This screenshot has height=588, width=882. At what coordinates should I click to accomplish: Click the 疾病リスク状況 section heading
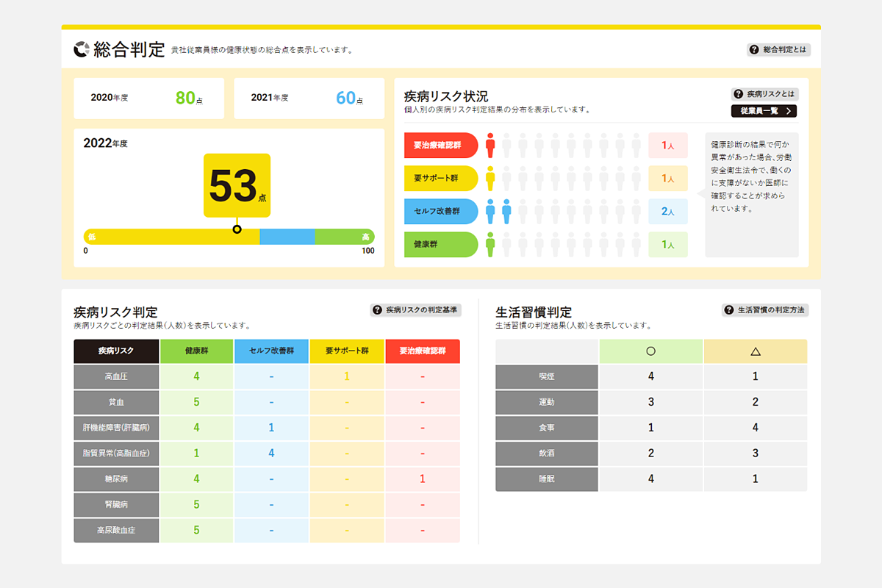point(446,96)
